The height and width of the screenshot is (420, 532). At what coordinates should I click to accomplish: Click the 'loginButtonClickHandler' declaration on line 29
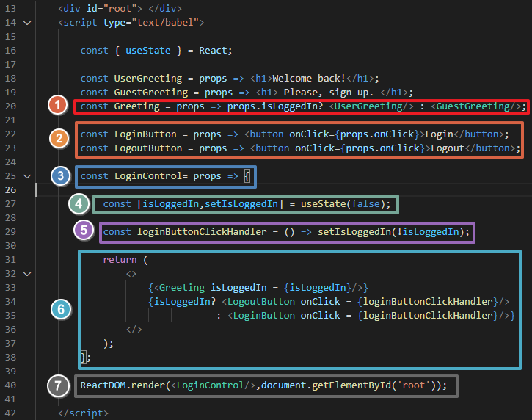tap(202, 231)
